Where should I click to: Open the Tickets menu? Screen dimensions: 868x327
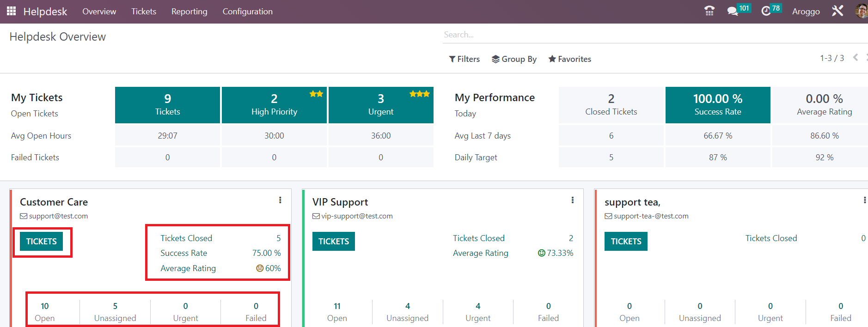tap(144, 12)
